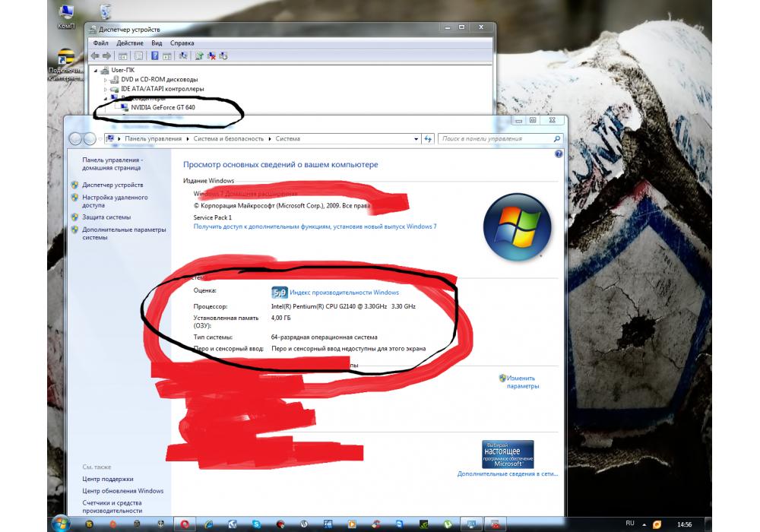Open Центр поддержки link

(x=108, y=480)
